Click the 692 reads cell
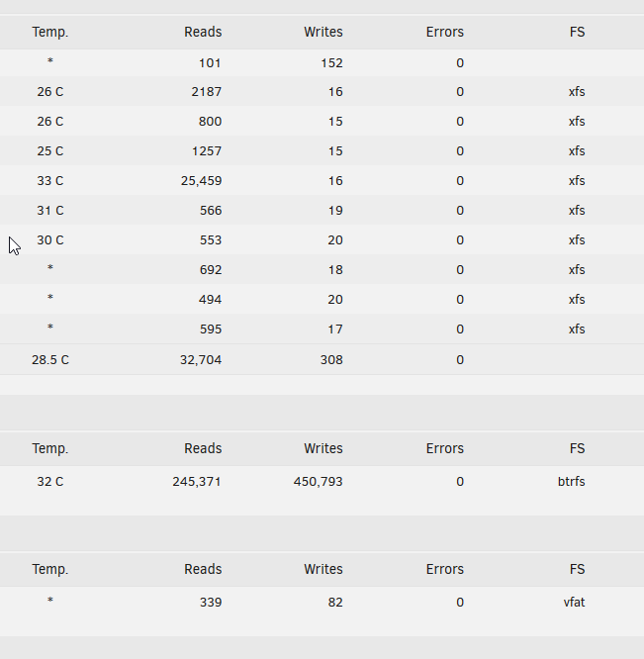 (211, 269)
